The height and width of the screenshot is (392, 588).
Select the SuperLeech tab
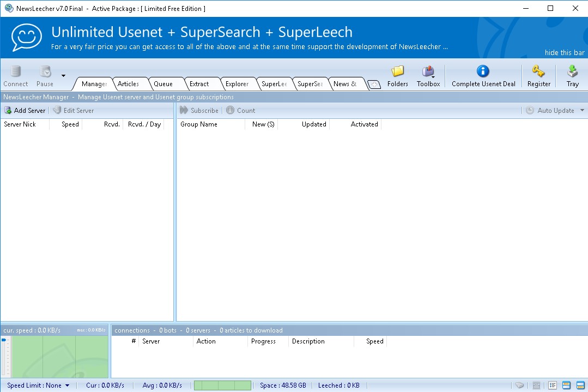pyautogui.click(x=274, y=83)
